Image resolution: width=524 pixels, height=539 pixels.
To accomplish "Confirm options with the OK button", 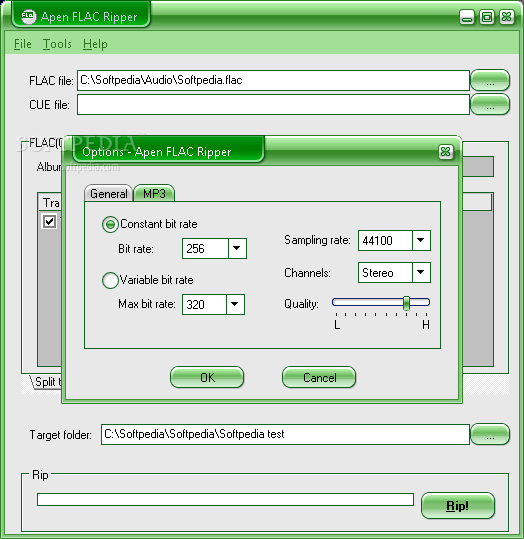I will pyautogui.click(x=207, y=377).
